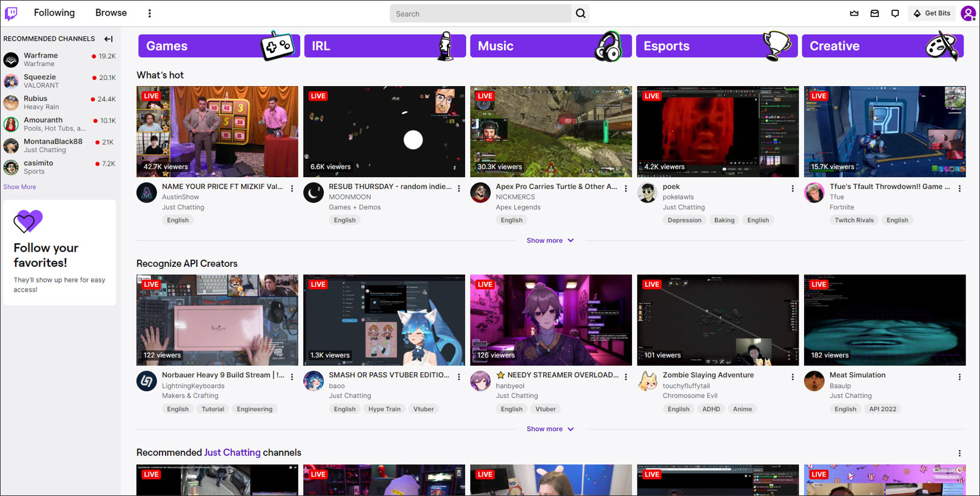This screenshot has height=496, width=980.
Task: Open the Apex Legends stream thumbnail with 30.3K viewers
Action: [x=551, y=132]
